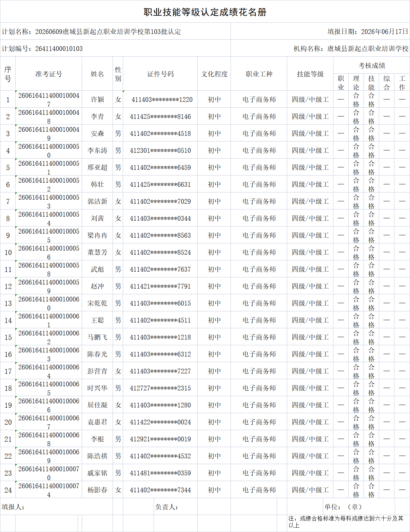Select ID number 411481********0359
The image size is (410, 532).
(x=160, y=473)
